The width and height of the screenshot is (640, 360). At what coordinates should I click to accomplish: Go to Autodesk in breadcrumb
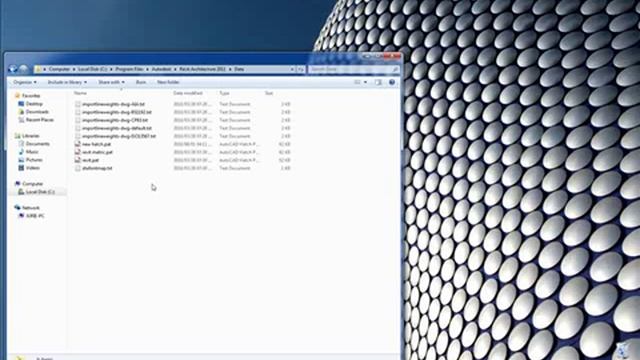click(x=161, y=69)
